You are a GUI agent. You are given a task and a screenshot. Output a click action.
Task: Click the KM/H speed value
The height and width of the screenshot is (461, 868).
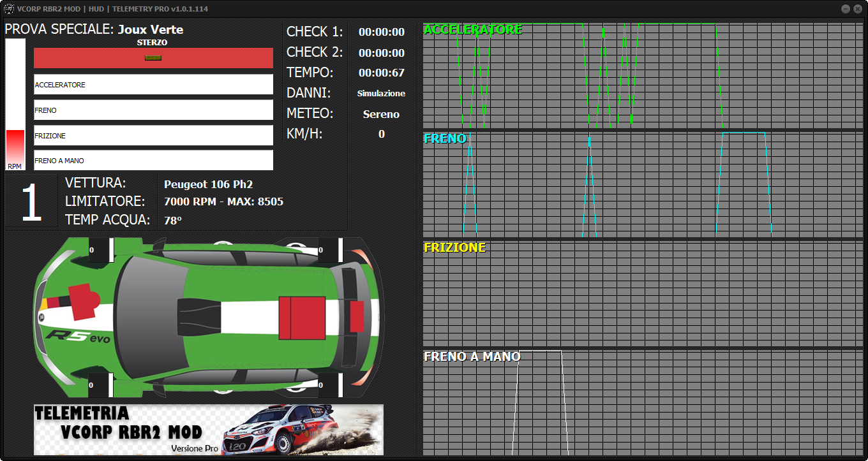[x=382, y=134]
